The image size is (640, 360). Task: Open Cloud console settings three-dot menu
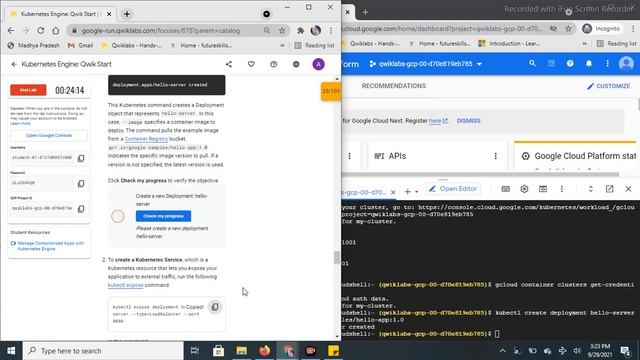[x=607, y=64]
